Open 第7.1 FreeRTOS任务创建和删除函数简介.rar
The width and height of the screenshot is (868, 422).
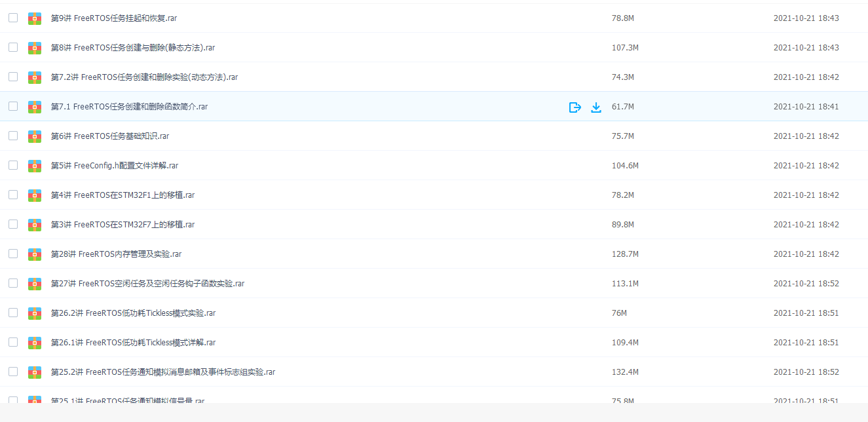pyautogui.click(x=129, y=107)
